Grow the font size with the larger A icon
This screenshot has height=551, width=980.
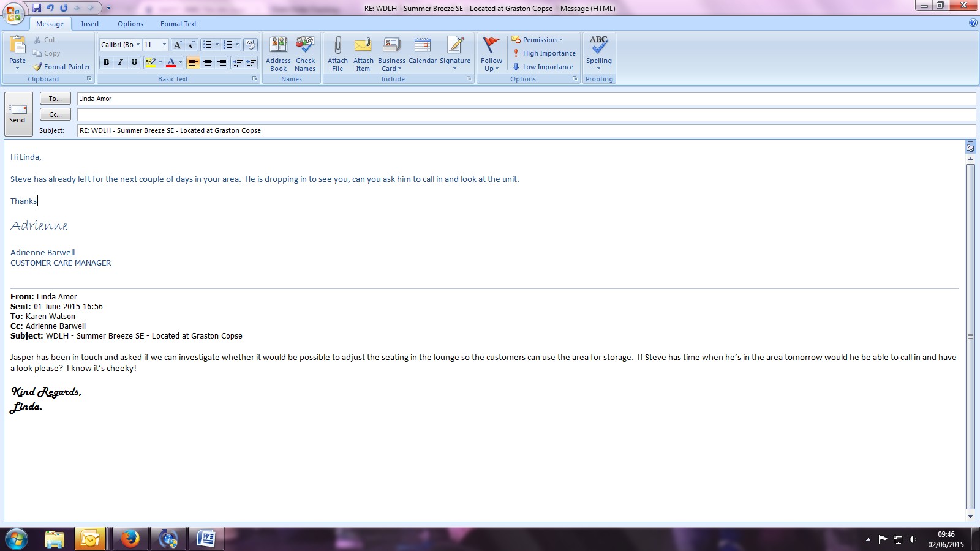(x=178, y=45)
